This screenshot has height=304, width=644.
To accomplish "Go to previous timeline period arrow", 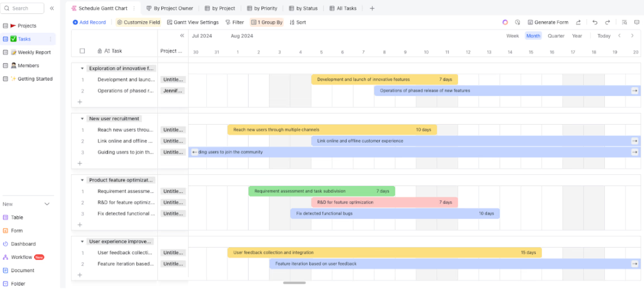I will click(619, 36).
